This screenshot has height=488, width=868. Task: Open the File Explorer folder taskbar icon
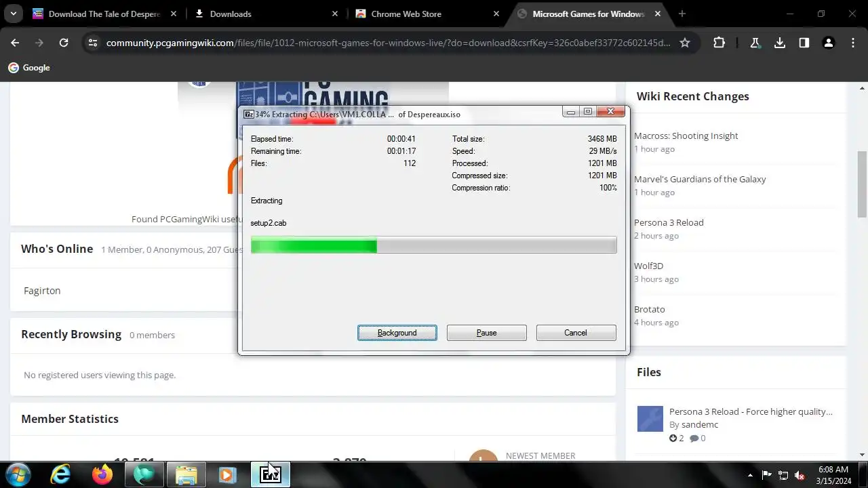pos(185,474)
